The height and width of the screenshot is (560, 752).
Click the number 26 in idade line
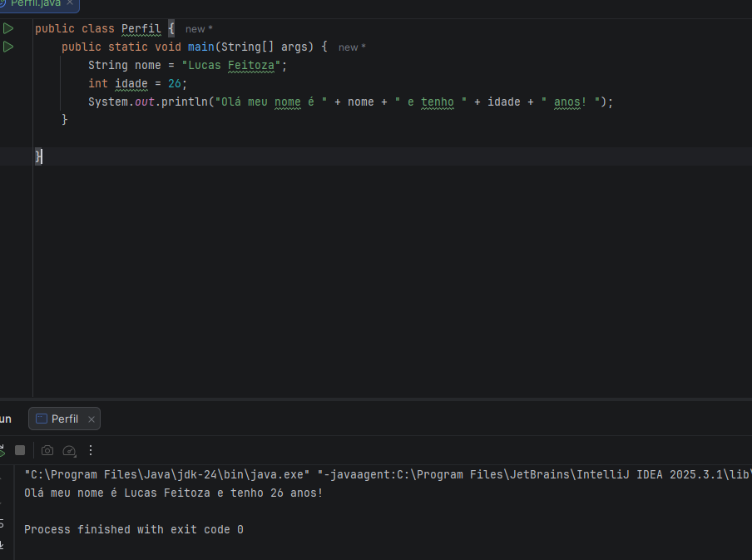[x=175, y=84]
